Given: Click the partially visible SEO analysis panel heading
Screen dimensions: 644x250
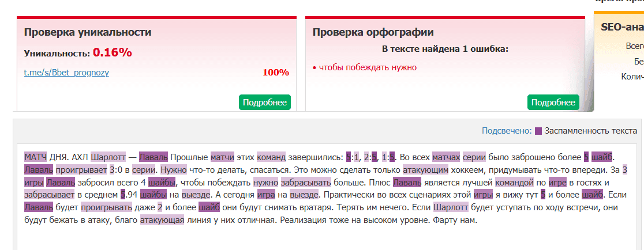Looking at the screenshot, I should click(622, 27).
